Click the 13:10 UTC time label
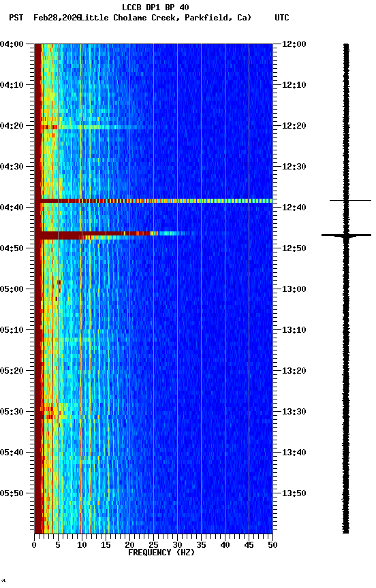The image size is (376, 588). coord(294,330)
